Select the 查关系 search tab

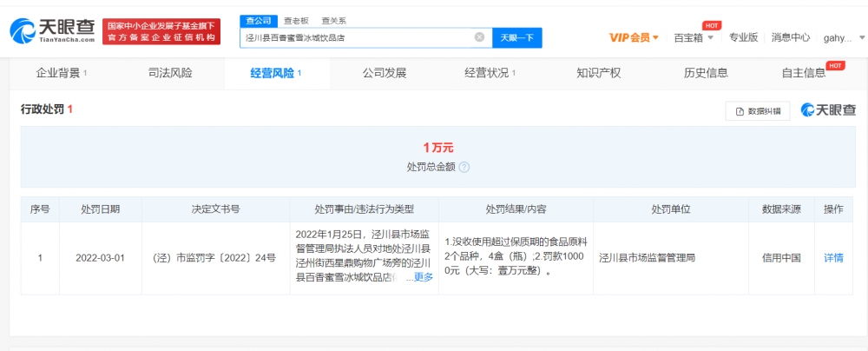[334, 21]
